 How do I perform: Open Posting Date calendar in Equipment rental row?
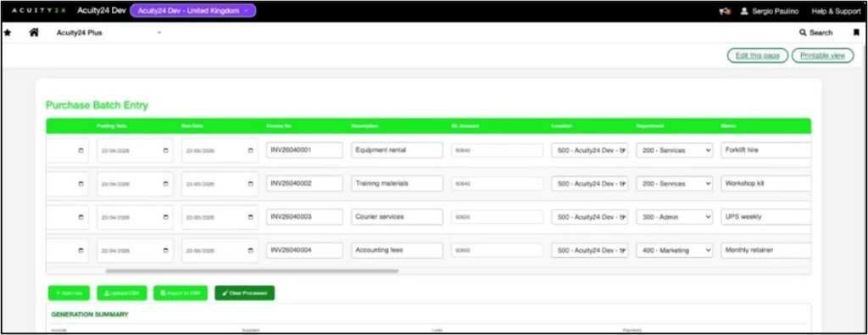click(165, 151)
